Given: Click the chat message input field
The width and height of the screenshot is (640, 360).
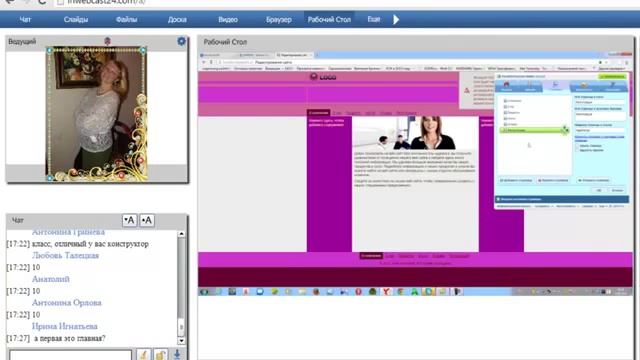Looking at the screenshot, I should 71,355.
